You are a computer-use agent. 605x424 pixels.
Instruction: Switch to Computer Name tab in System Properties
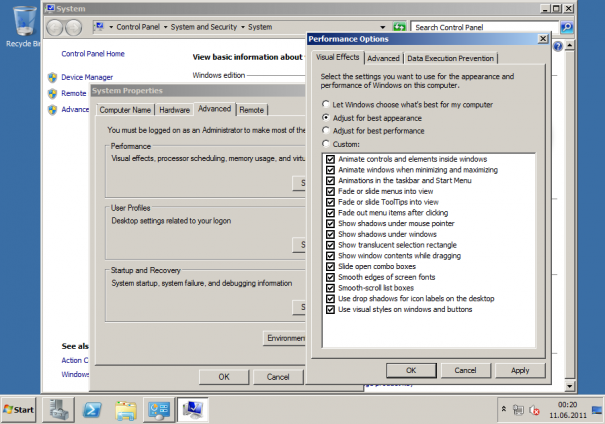pyautogui.click(x=125, y=110)
